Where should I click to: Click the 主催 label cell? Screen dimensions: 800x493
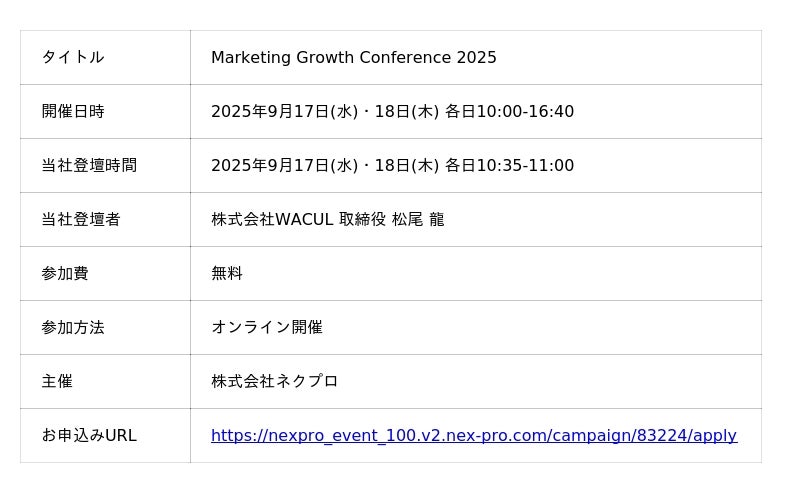pos(57,382)
